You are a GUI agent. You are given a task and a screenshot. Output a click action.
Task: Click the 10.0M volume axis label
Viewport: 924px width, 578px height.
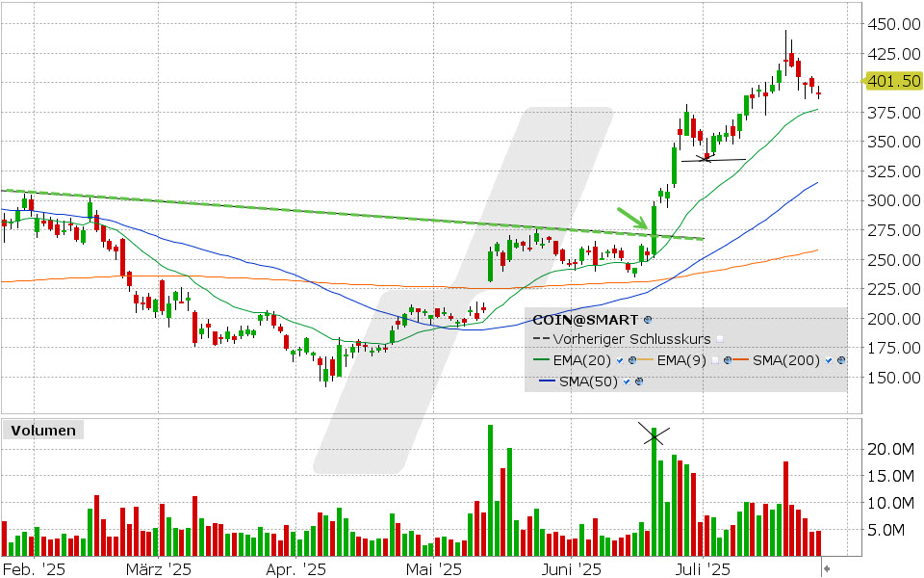click(890, 503)
